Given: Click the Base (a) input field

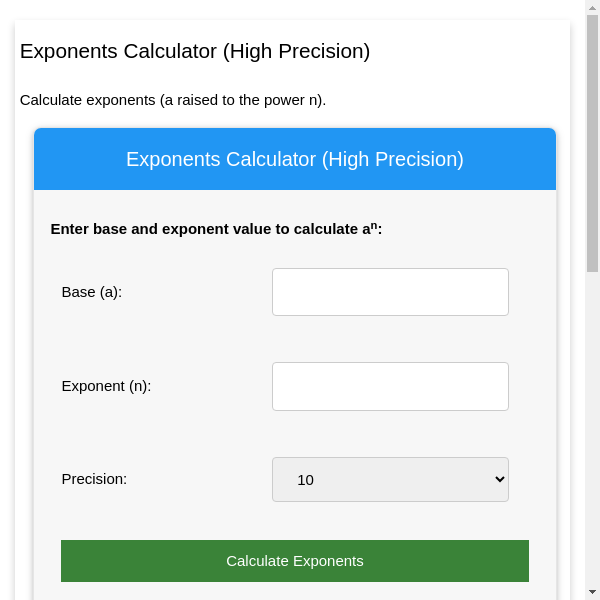Looking at the screenshot, I should click(390, 292).
